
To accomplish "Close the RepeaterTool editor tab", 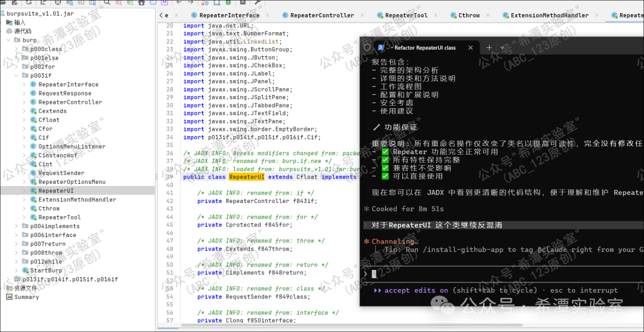I will point(436,15).
